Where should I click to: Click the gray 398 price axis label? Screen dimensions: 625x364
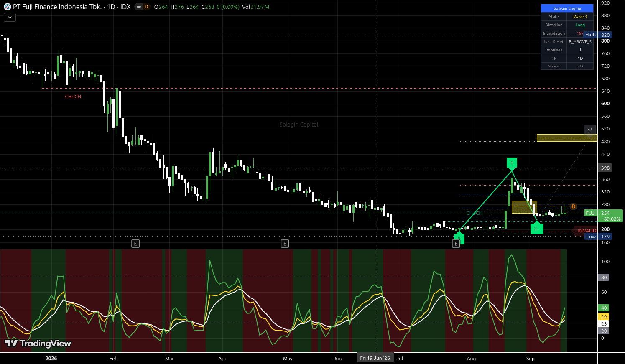[605, 168]
